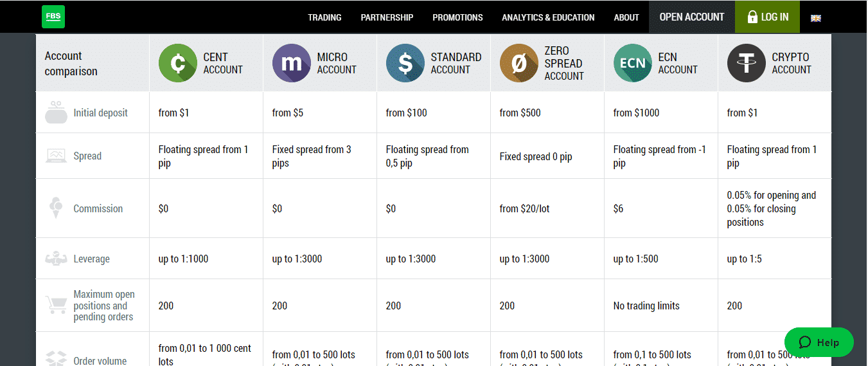Open the Help chat widget

tap(819, 342)
